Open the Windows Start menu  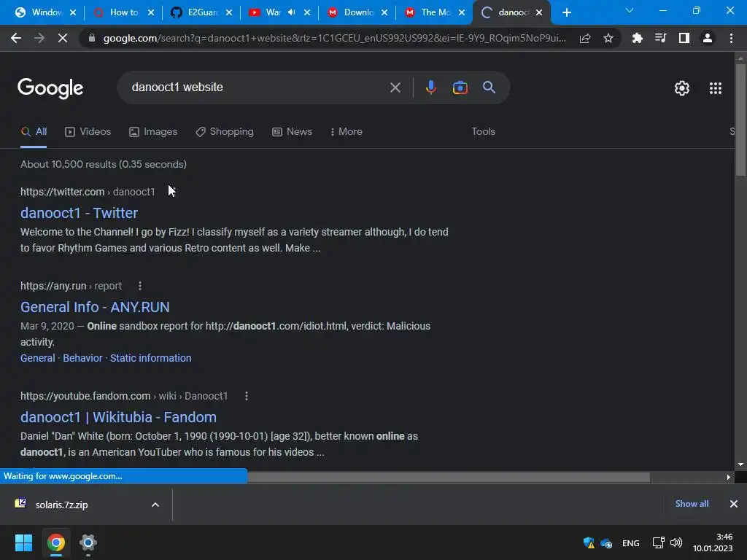click(23, 542)
